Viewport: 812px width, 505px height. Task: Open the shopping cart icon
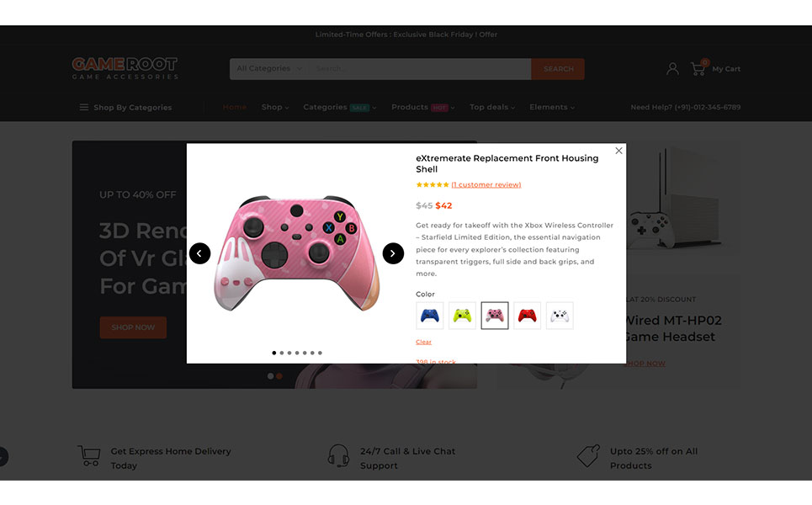(699, 68)
